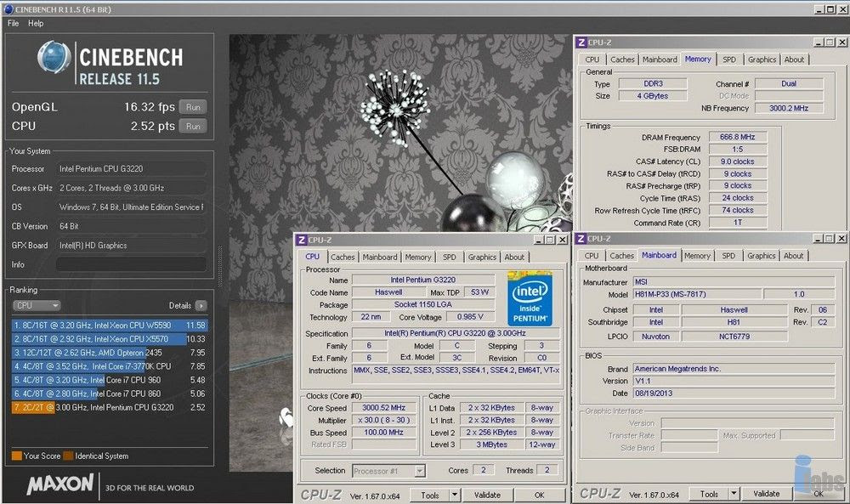Minimize the Cinebench main window

[819, 9]
